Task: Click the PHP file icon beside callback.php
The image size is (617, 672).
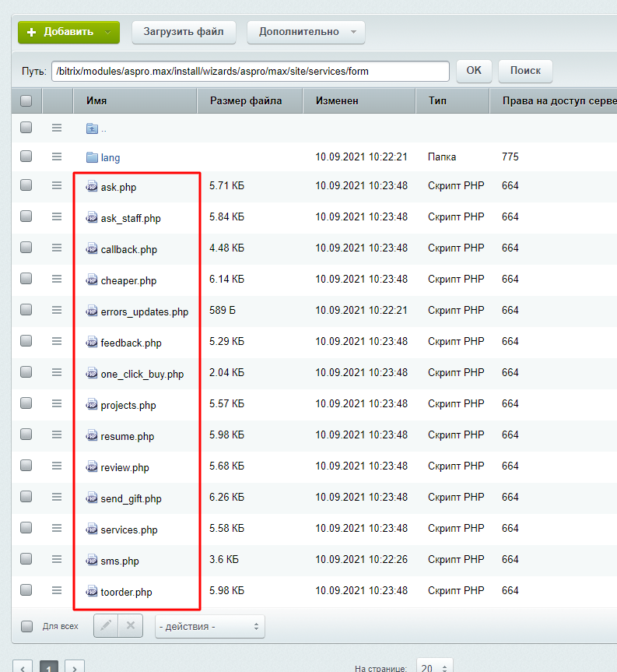Action: (92, 248)
